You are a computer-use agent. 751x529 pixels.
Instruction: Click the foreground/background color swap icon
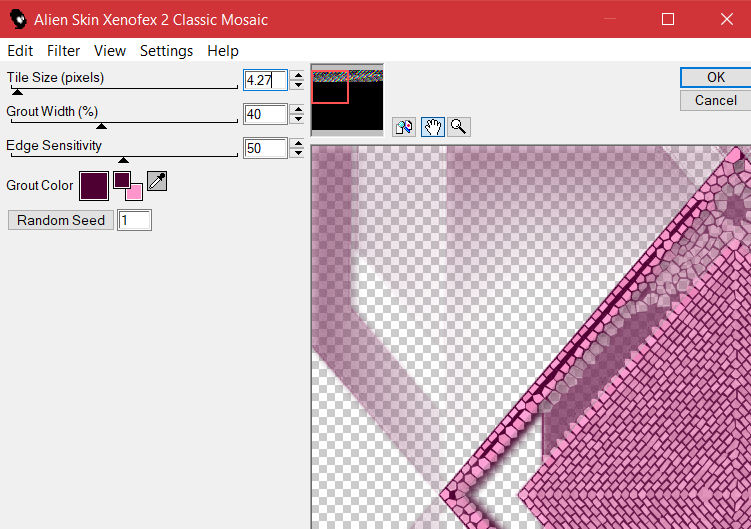(128, 185)
